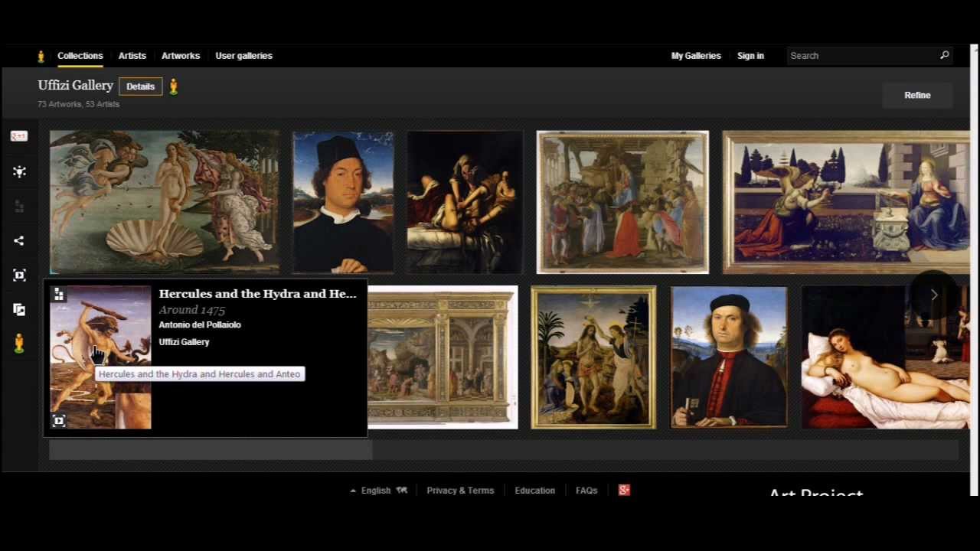980x551 pixels.
Task: Open the Artists tab
Action: (132, 56)
